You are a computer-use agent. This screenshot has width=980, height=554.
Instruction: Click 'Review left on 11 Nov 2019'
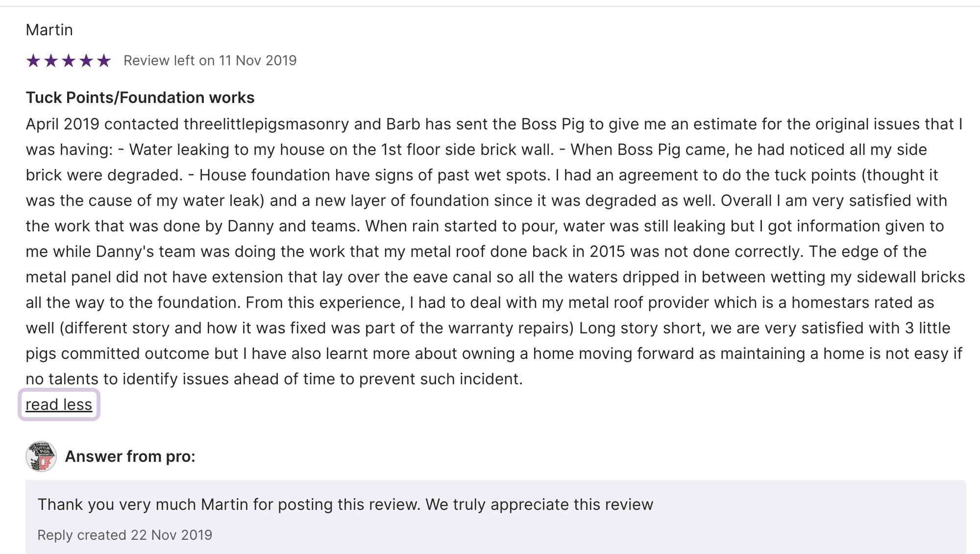[210, 60]
